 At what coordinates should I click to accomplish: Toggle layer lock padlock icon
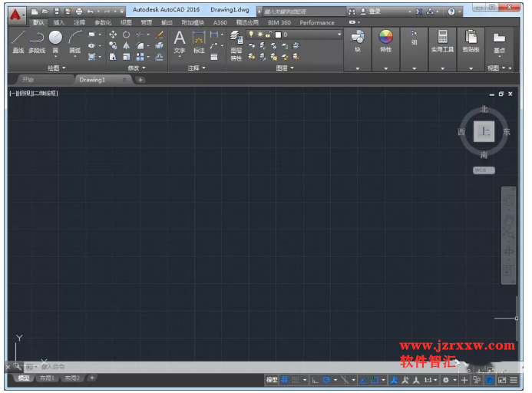point(269,35)
